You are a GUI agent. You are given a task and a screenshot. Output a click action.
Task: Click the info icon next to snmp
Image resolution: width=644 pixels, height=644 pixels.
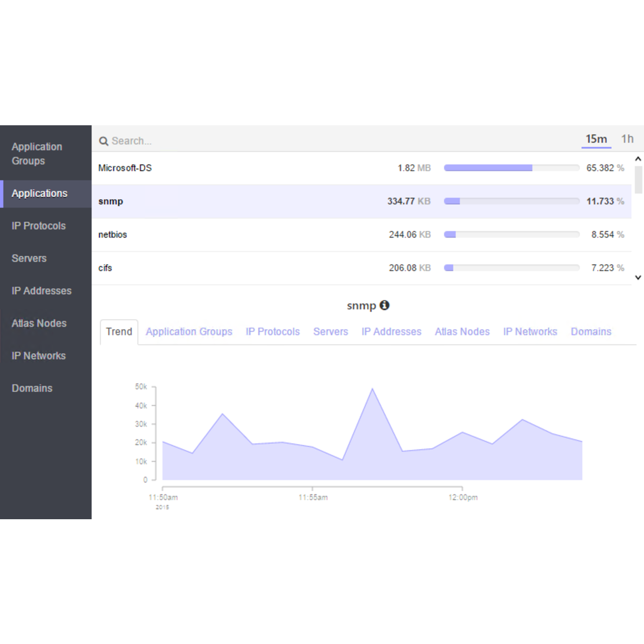click(x=384, y=305)
